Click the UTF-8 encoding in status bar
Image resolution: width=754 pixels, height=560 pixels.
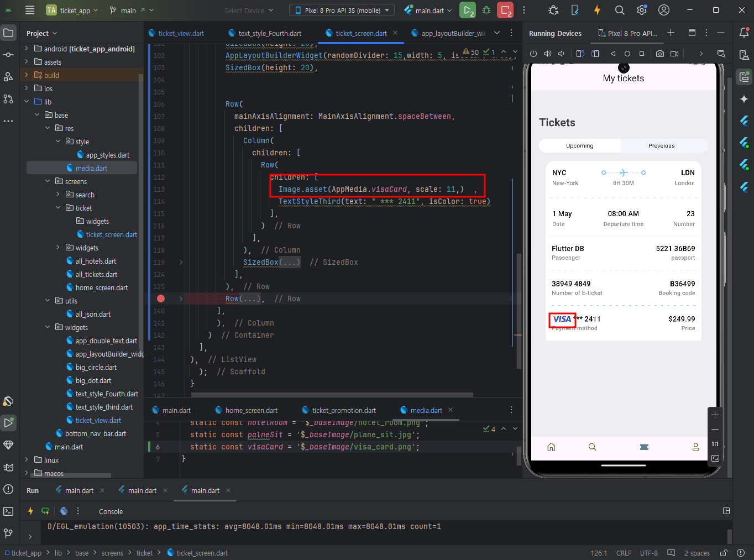(x=649, y=553)
